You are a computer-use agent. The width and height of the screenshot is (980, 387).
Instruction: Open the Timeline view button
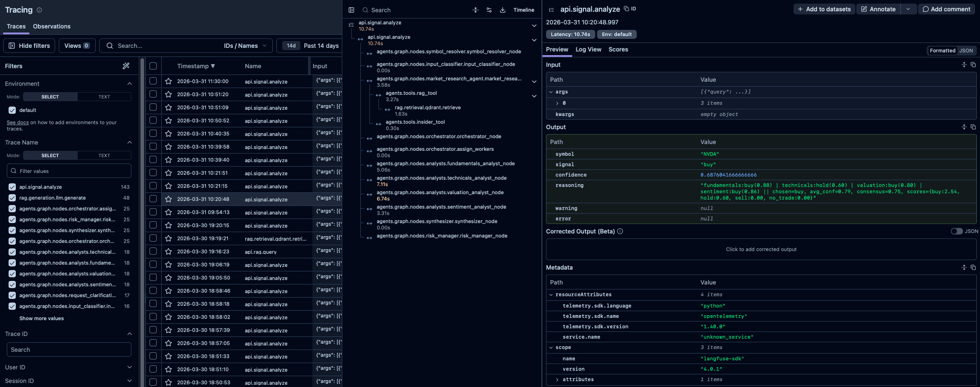click(x=524, y=10)
